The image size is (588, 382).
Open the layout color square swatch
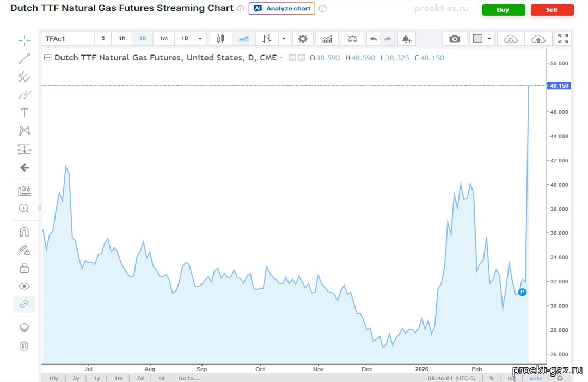(x=477, y=39)
